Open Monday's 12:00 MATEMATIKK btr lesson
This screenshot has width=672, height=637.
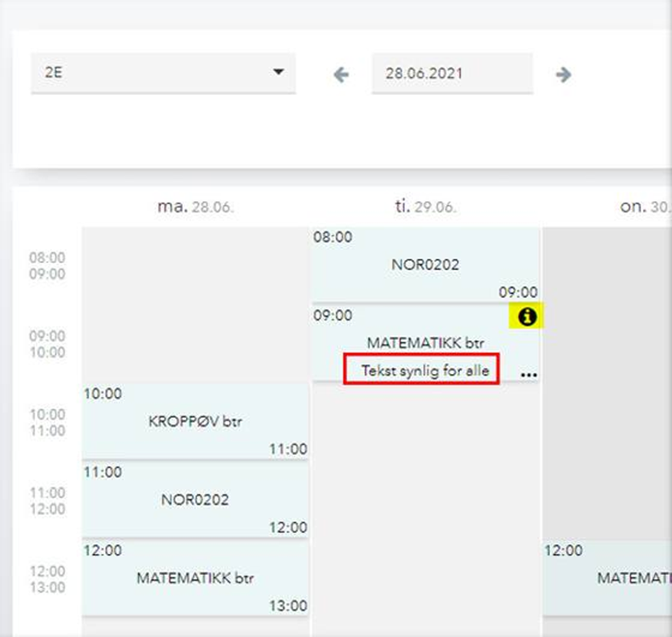195,578
